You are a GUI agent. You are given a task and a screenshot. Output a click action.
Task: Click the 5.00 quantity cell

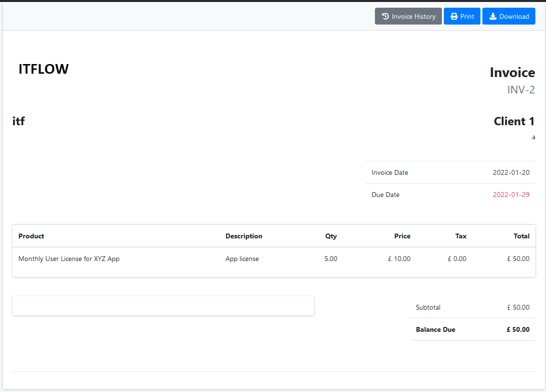tap(331, 259)
